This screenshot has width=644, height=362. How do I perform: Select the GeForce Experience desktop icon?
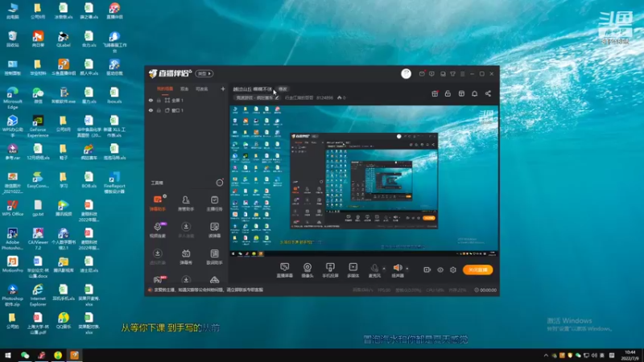pos(38,126)
